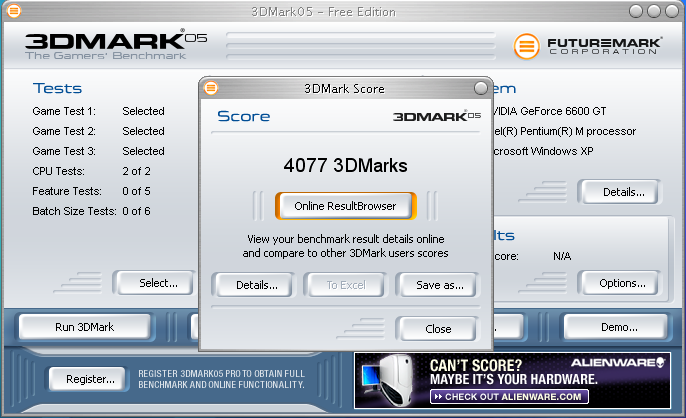Click the 'Batch Size Tests:' label
Image resolution: width=686 pixels, height=418 pixels.
point(74,211)
